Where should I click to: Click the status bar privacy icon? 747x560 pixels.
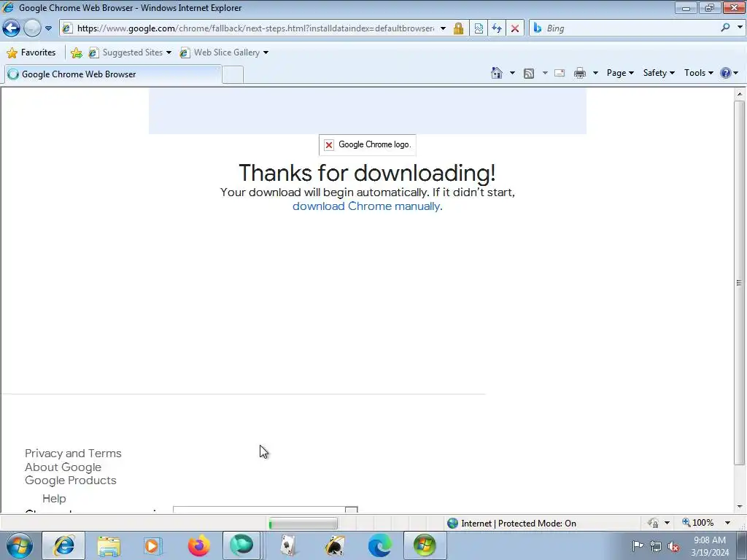pos(653,523)
